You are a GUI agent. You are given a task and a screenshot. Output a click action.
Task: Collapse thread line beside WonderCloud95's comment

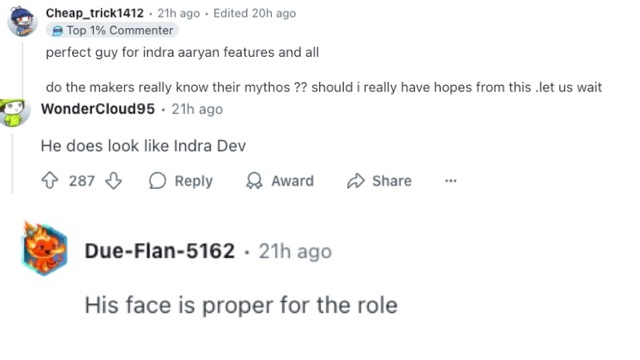pos(12,162)
